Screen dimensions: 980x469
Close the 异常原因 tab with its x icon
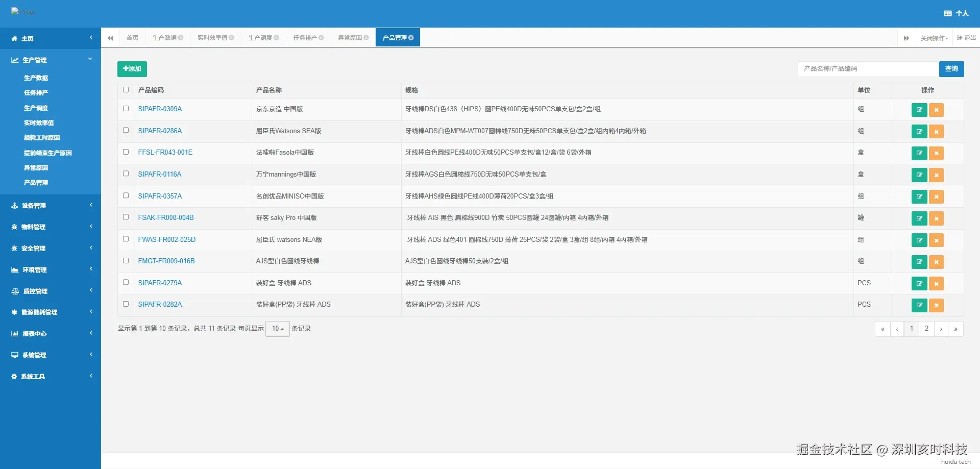click(366, 38)
